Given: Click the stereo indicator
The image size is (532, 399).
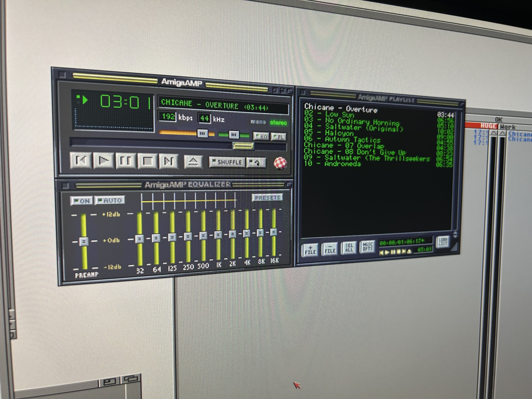Looking at the screenshot, I should click(x=278, y=123).
